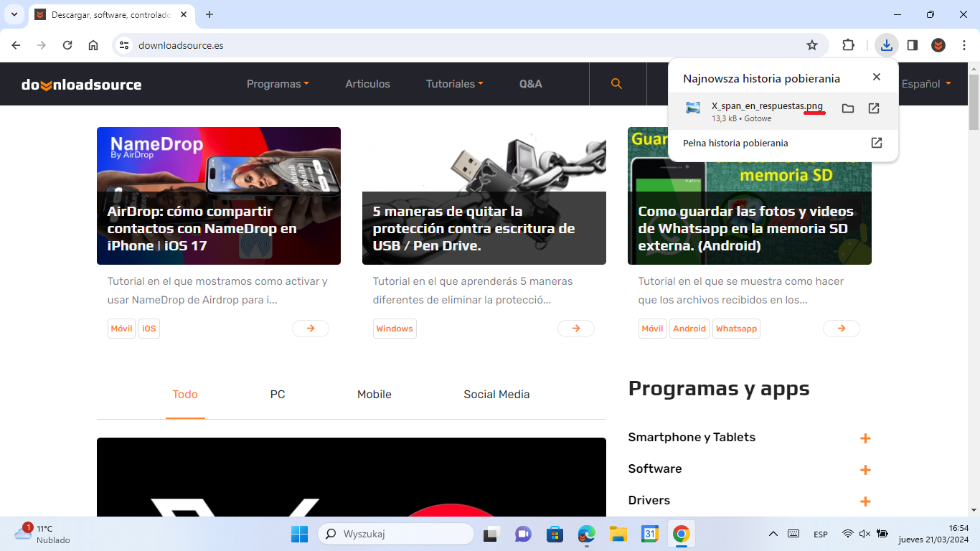Screen dimensions: 980x551
Task: Expand the Programas menu
Action: point(278,84)
